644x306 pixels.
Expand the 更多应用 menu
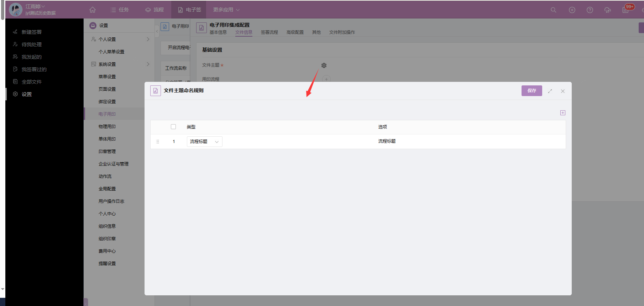[x=226, y=10]
